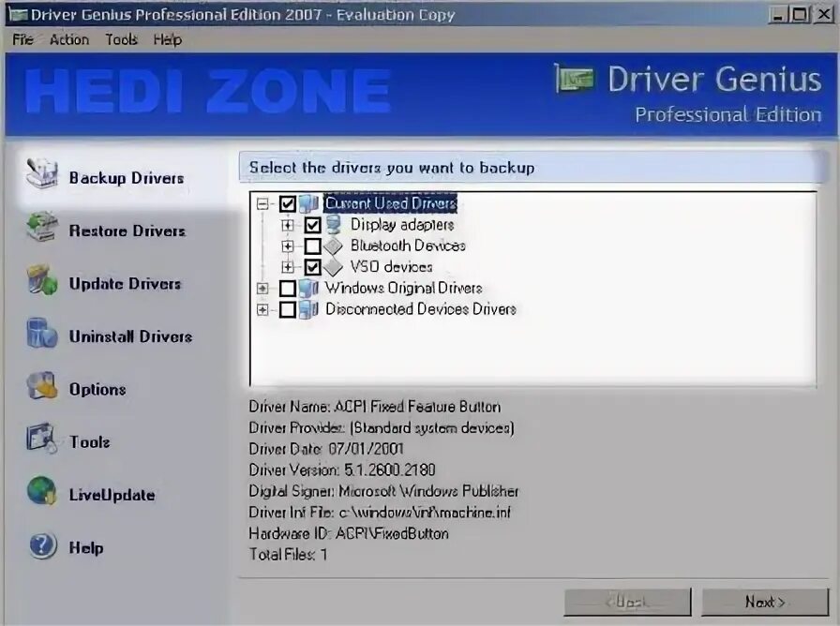
Task: Expand the Bluetooth Devices tree node
Action: tap(288, 246)
